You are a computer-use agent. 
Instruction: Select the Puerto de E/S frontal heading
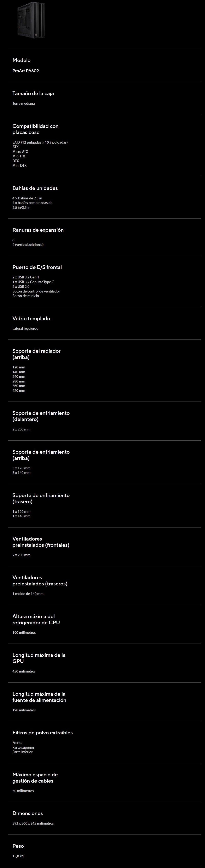click(x=37, y=267)
